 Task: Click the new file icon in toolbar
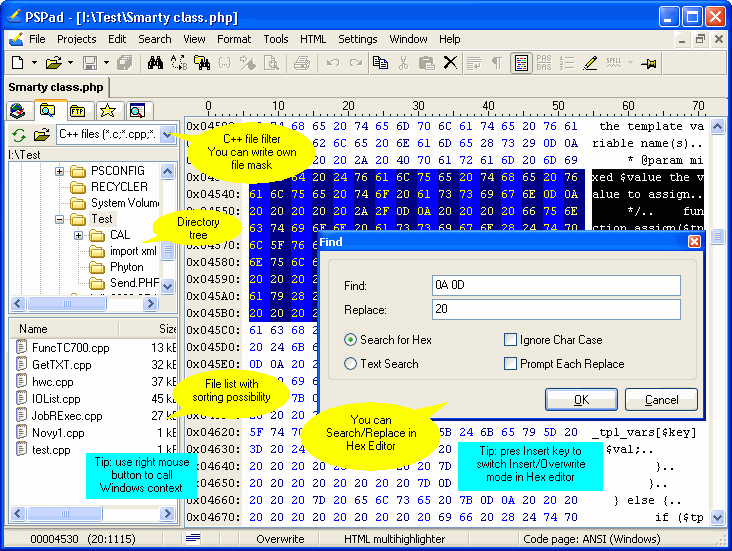pos(18,63)
